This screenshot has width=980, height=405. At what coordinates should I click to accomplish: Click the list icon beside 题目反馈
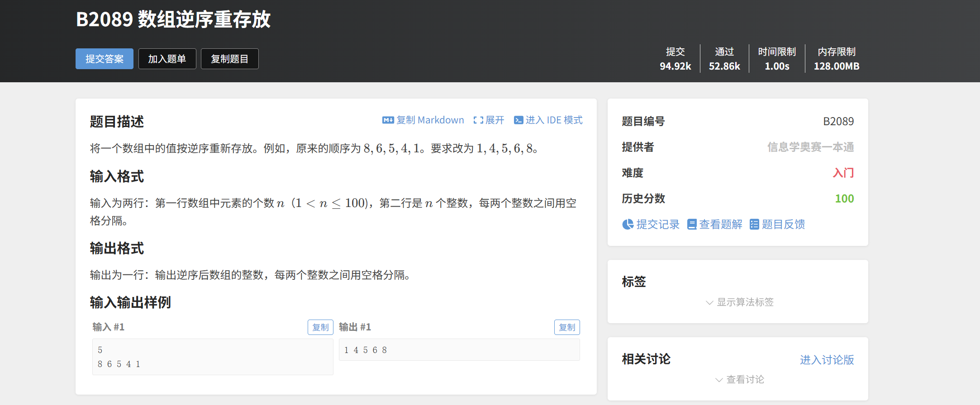tap(754, 225)
